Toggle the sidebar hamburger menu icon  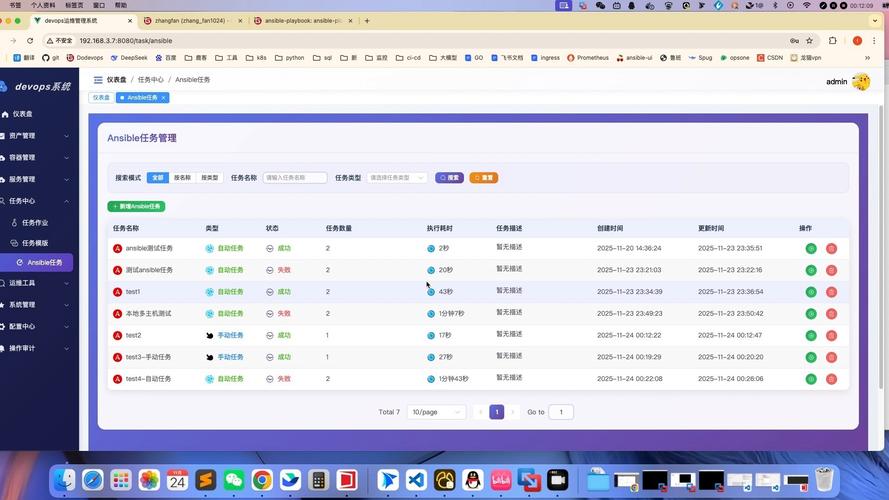pos(98,80)
